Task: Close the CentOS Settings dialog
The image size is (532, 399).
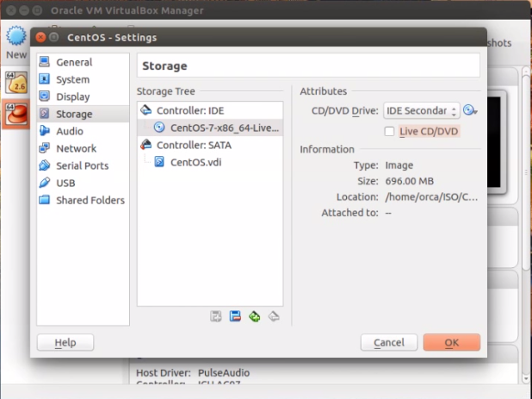Action: coord(40,37)
